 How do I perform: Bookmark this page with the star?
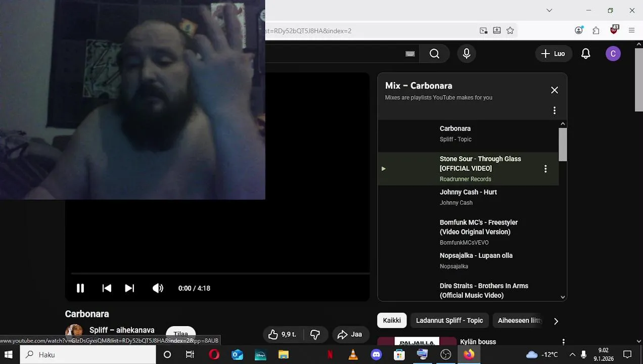click(510, 30)
